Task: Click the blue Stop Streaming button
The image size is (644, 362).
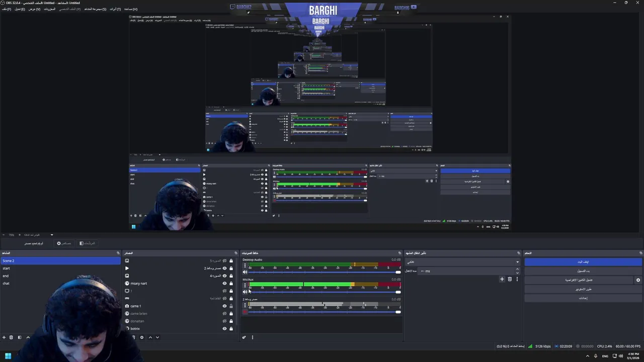Action: pyautogui.click(x=583, y=262)
